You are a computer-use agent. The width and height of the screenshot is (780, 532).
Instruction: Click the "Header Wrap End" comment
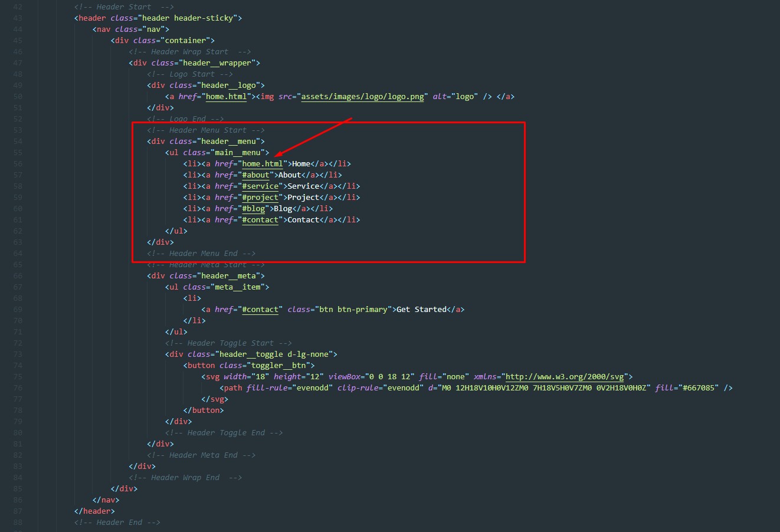click(185, 478)
